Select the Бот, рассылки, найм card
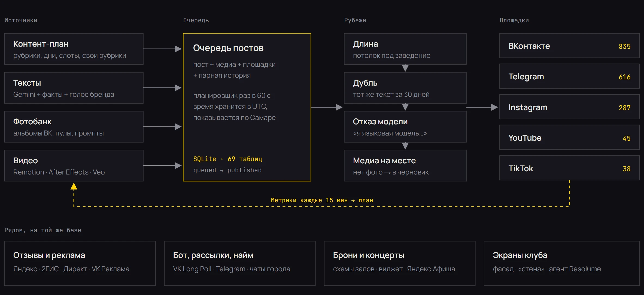This screenshot has height=295, width=644. [240, 263]
